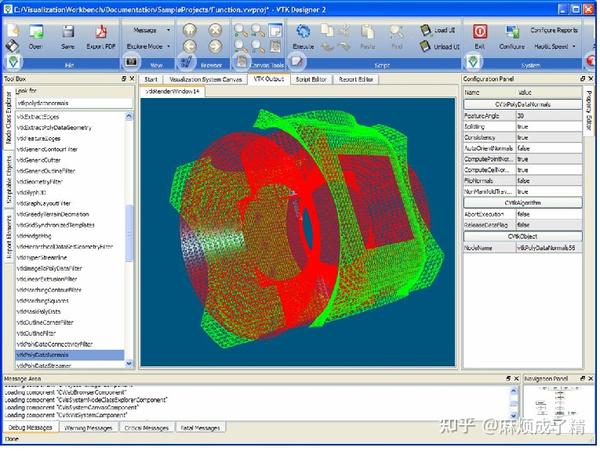This screenshot has width=600, height=451.
Task: Click the Tool Box list scrollbar down arrow
Action: (x=129, y=363)
